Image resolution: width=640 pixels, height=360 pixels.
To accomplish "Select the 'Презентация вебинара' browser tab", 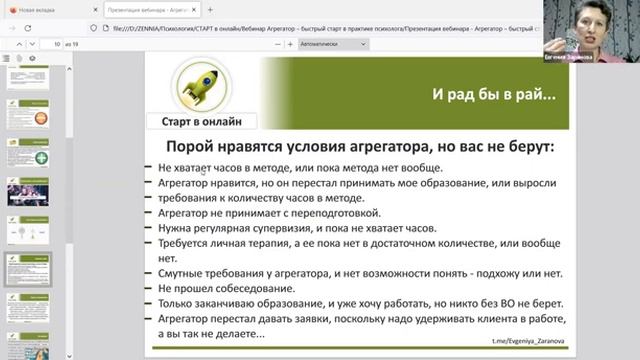I will 152,10.
